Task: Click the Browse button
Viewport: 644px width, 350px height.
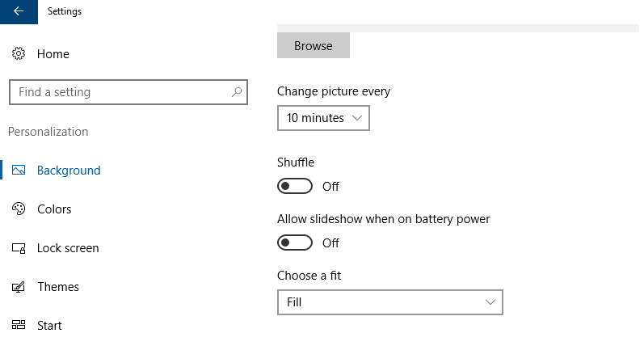Action: pyautogui.click(x=314, y=45)
